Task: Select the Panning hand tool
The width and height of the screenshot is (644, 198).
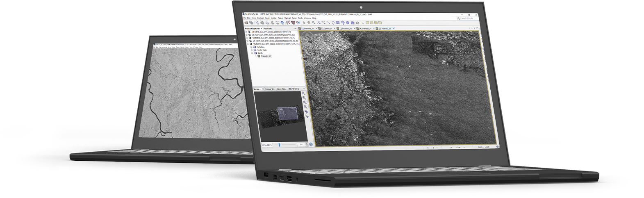Action: pyautogui.click(x=309, y=23)
